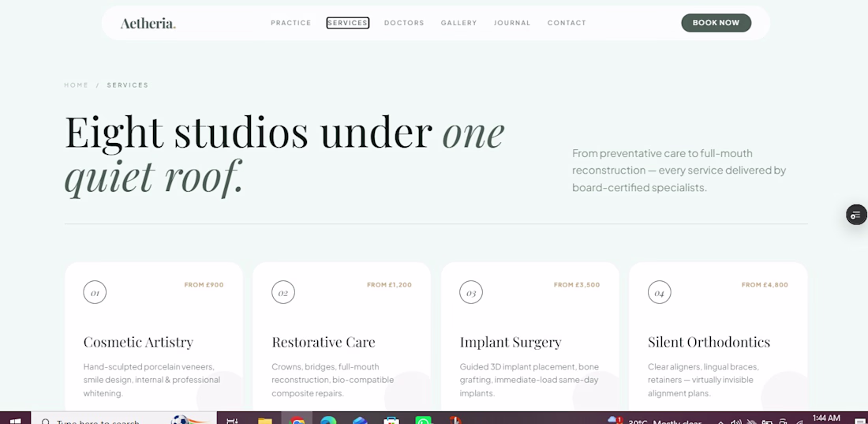868x424 pixels.
Task: Open the Windows Start menu
Action: click(15, 421)
